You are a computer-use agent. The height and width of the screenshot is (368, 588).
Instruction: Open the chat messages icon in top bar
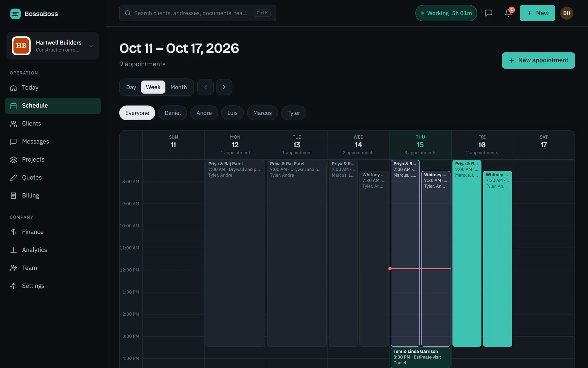489,13
